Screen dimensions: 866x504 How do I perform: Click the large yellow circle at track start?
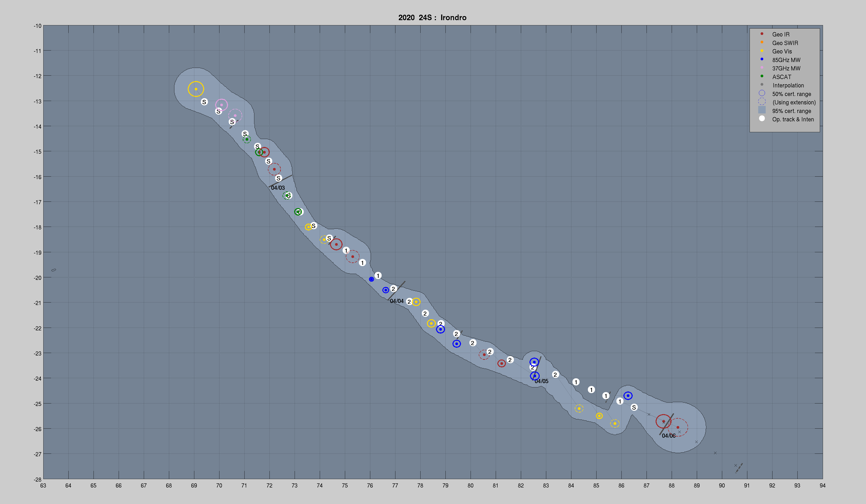click(196, 89)
